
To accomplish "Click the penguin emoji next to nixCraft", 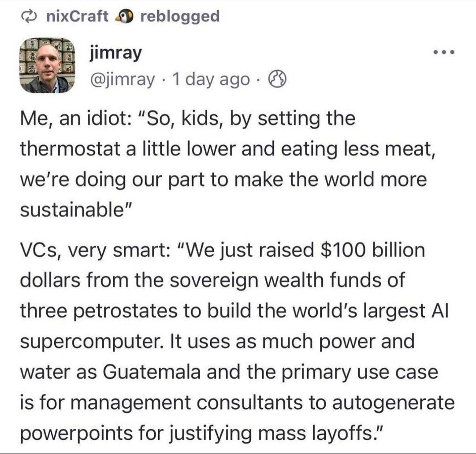I will pos(123,17).
